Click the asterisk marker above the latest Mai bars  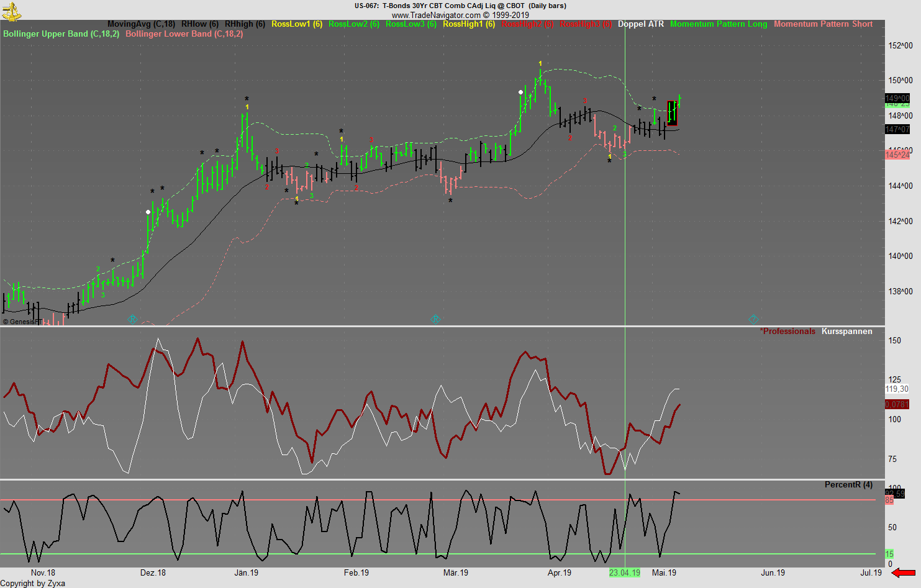[x=653, y=98]
